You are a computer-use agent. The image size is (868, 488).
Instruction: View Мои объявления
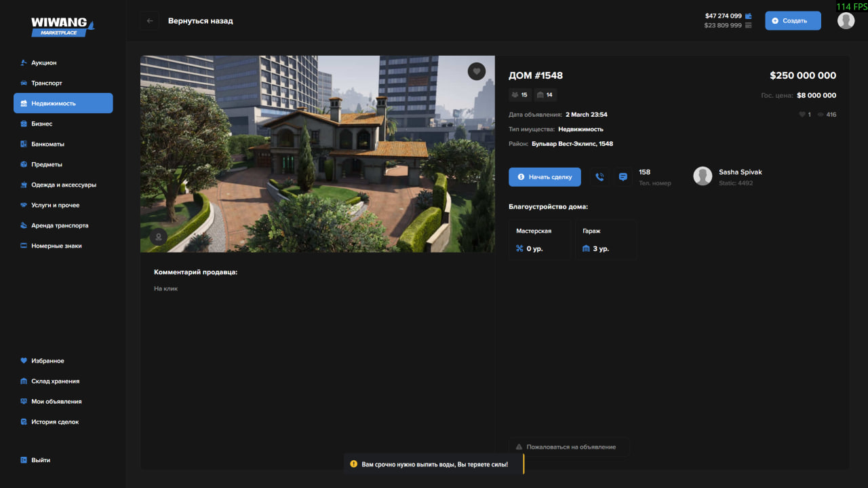click(56, 402)
